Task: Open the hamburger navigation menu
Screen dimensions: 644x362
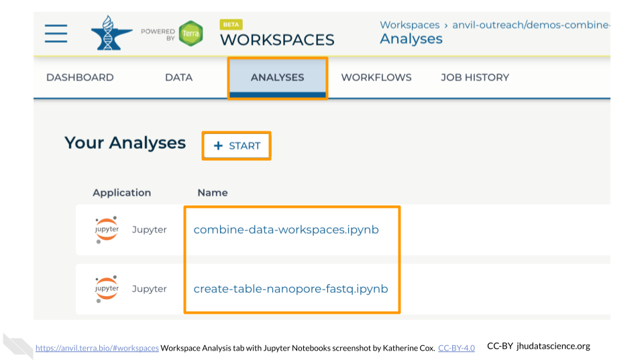Action: 56,34
